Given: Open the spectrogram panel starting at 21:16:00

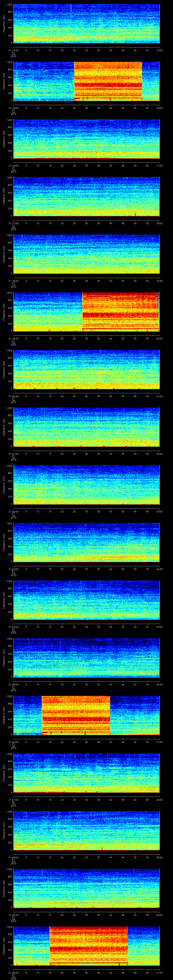Looking at the screenshot, I should 86,139.
